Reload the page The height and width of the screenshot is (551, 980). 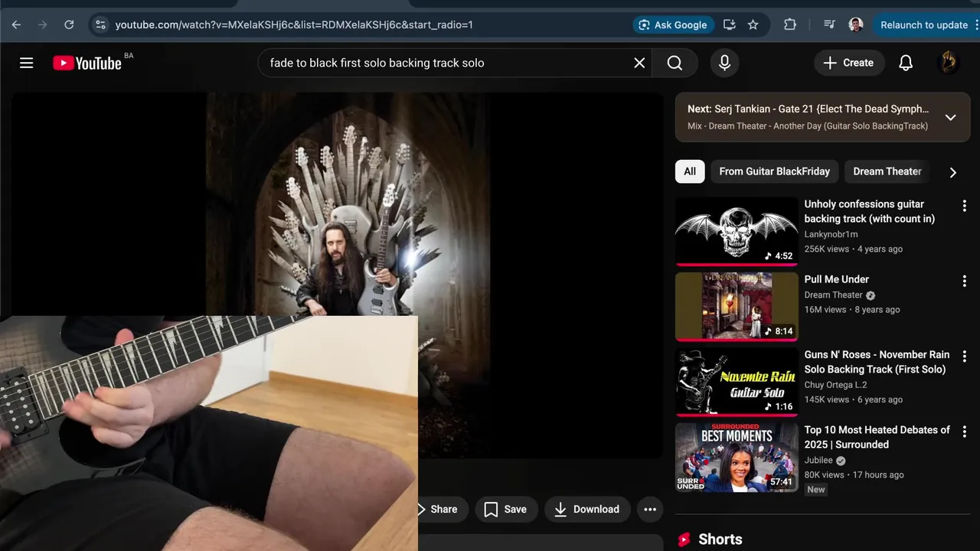click(69, 24)
